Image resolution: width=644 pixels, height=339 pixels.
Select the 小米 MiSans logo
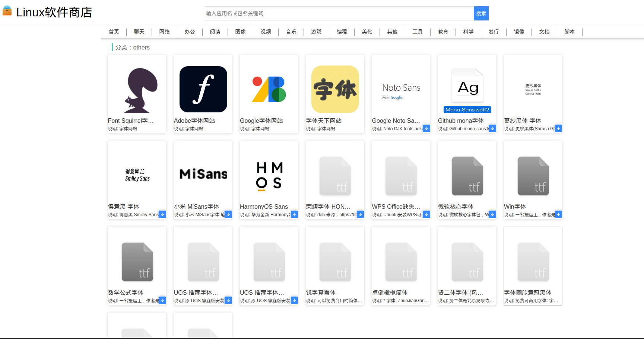tap(203, 174)
